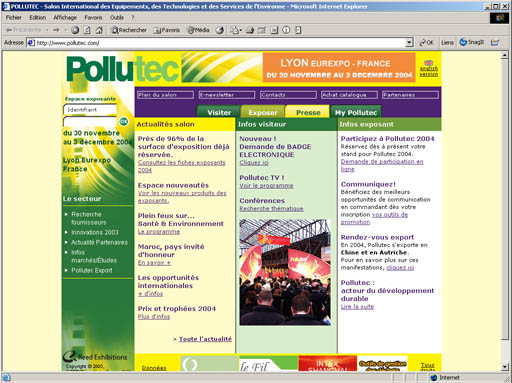
Task: Click the INTEX SHANGHAI banner
Action: pyautogui.click(x=327, y=363)
